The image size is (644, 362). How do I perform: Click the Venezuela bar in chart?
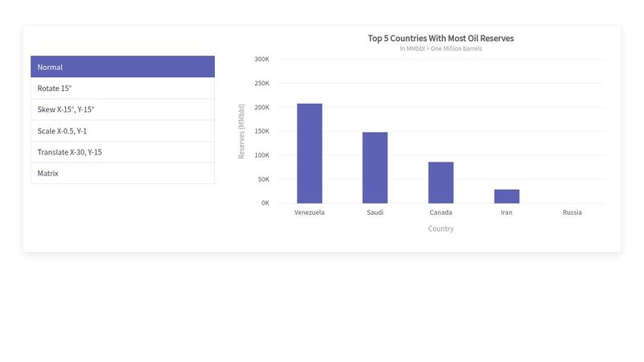click(x=309, y=153)
